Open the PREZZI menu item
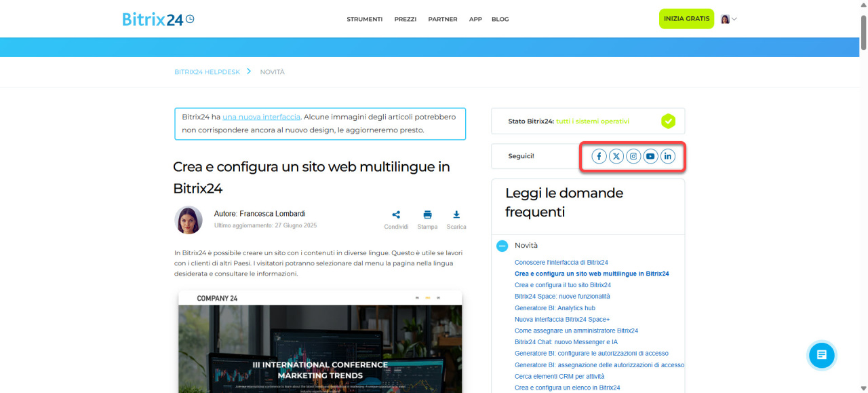The width and height of the screenshot is (868, 393). (406, 19)
